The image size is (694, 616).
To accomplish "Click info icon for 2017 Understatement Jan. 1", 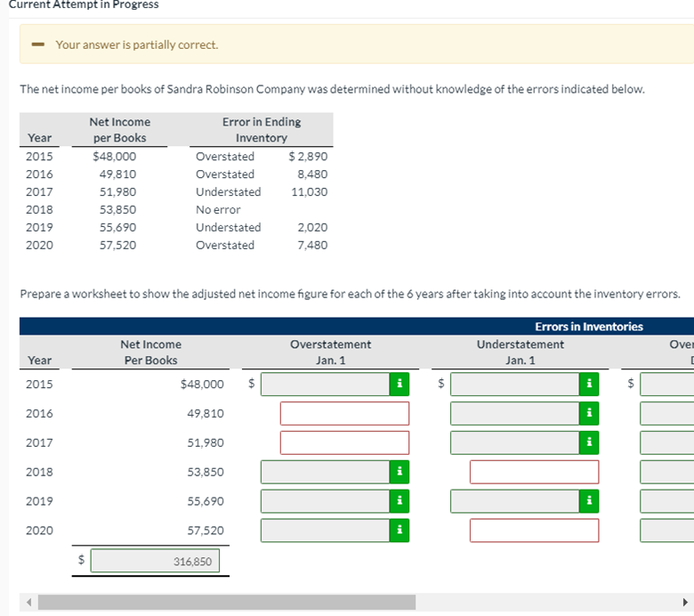I will (589, 442).
